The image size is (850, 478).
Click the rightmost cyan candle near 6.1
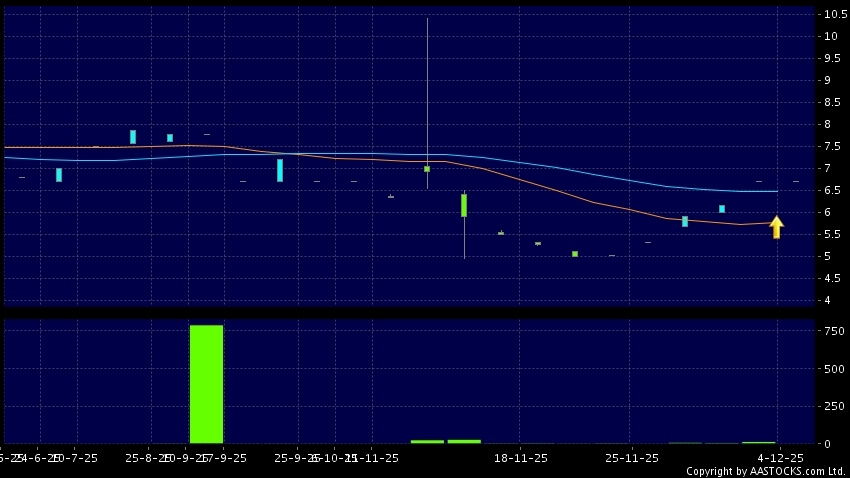[x=722, y=209]
